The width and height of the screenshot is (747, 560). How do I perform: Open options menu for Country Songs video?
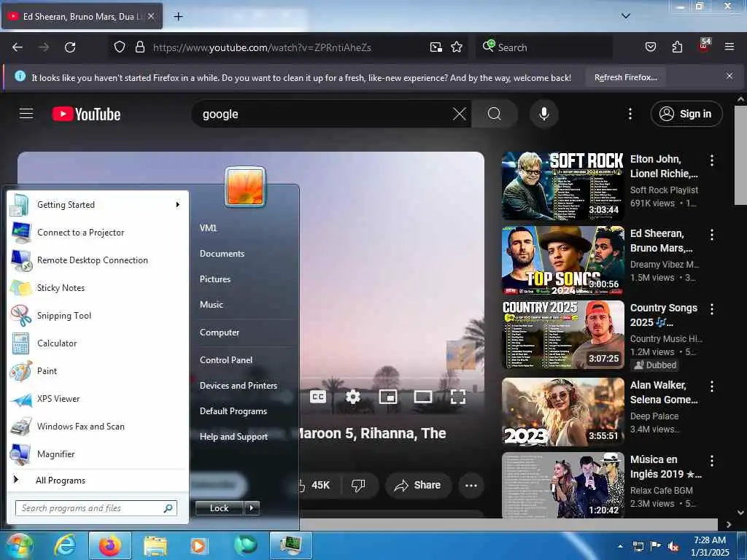712,309
